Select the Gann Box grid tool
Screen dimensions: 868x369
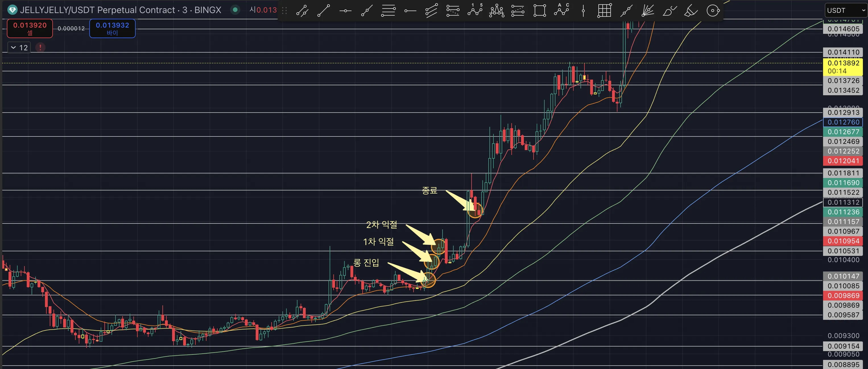pos(604,11)
